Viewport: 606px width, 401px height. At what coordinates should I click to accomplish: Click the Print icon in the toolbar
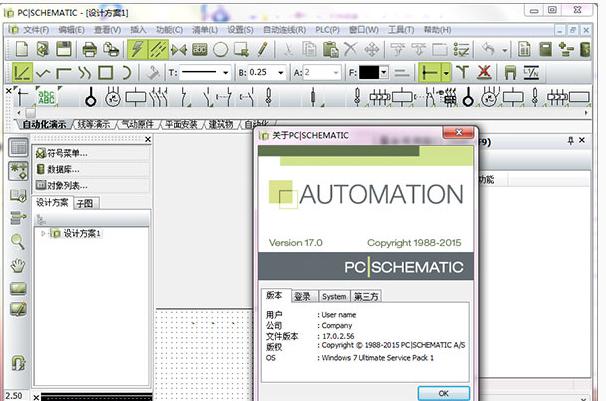(x=90, y=49)
